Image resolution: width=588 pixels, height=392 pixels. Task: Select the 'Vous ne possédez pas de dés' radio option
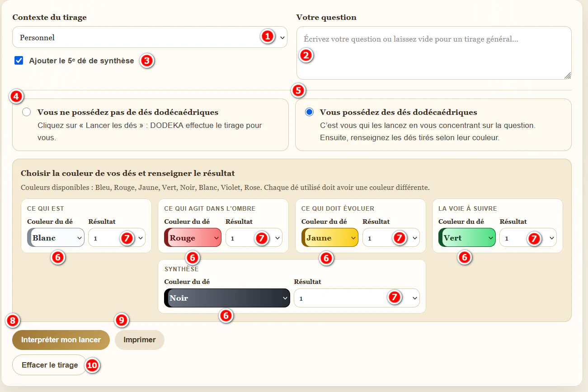pos(27,112)
